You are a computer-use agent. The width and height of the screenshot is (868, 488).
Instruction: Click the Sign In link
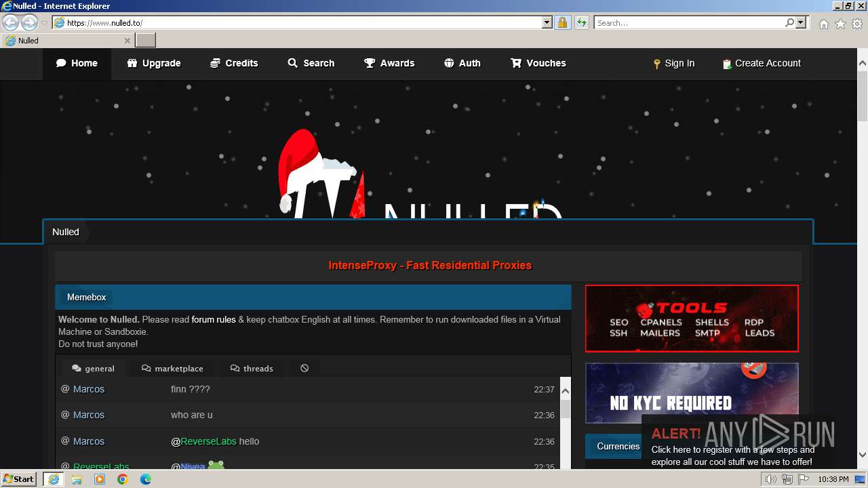point(674,63)
